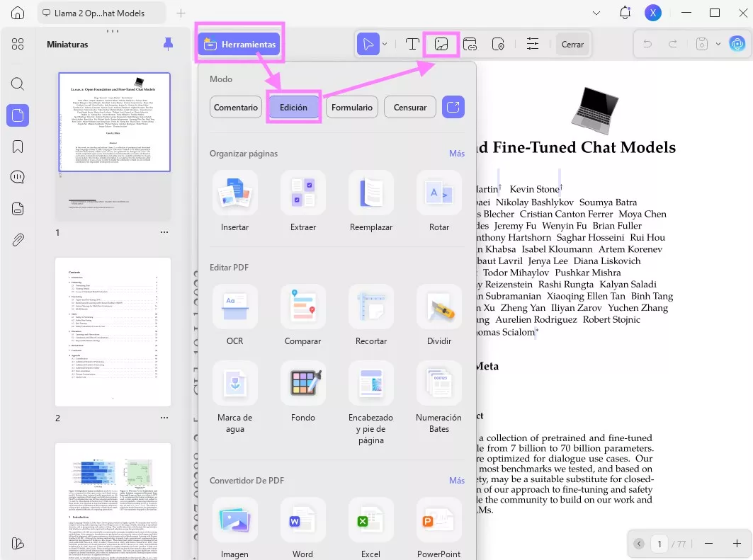Expand the cursor tool dropdown arrow

[385, 44]
